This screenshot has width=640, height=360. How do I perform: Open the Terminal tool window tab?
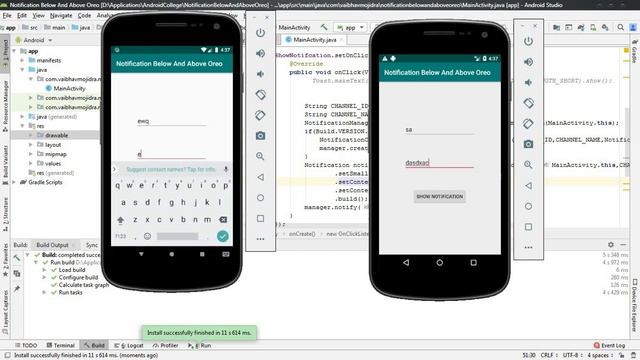[x=61, y=345]
